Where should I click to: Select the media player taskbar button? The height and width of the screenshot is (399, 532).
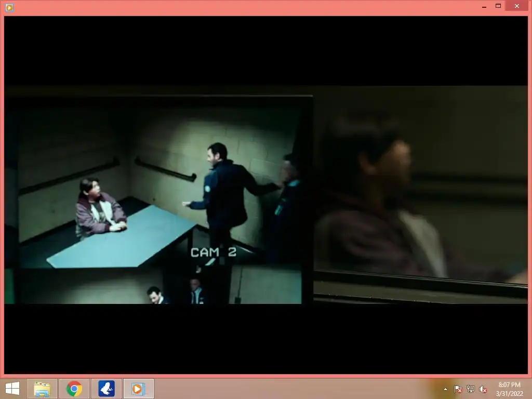(x=138, y=389)
